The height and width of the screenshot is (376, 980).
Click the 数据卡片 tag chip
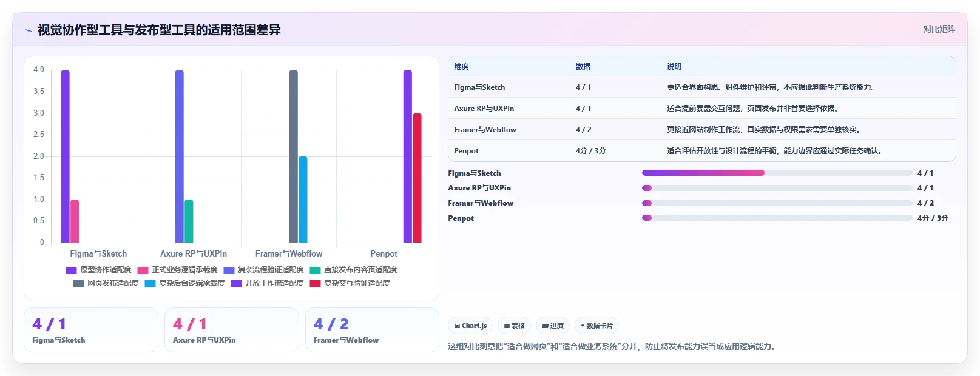click(x=596, y=326)
